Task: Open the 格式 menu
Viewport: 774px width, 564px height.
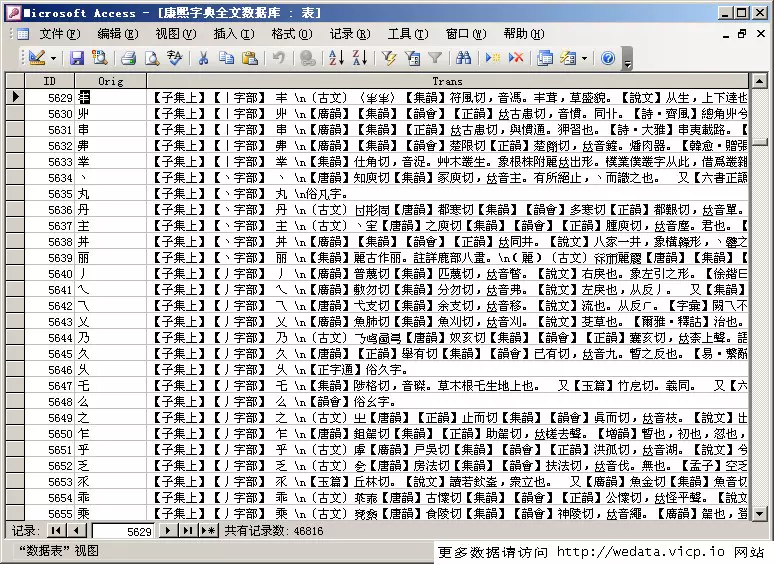Action: pos(292,34)
